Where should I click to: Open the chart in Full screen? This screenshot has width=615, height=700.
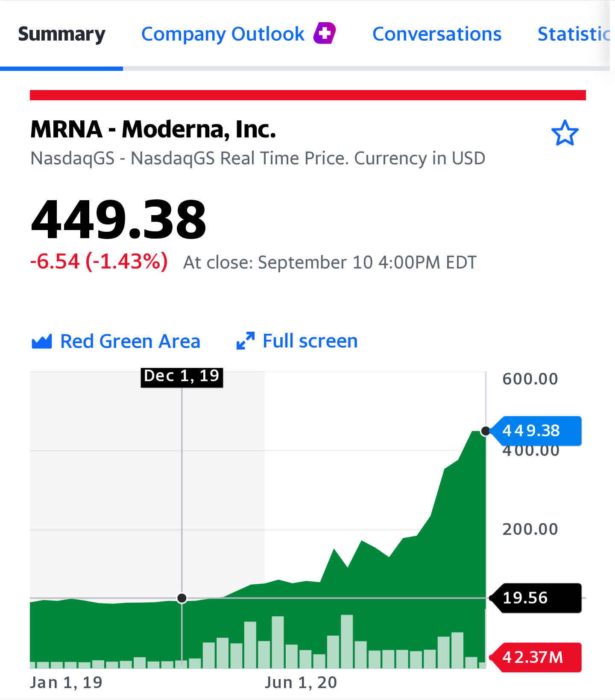297,341
